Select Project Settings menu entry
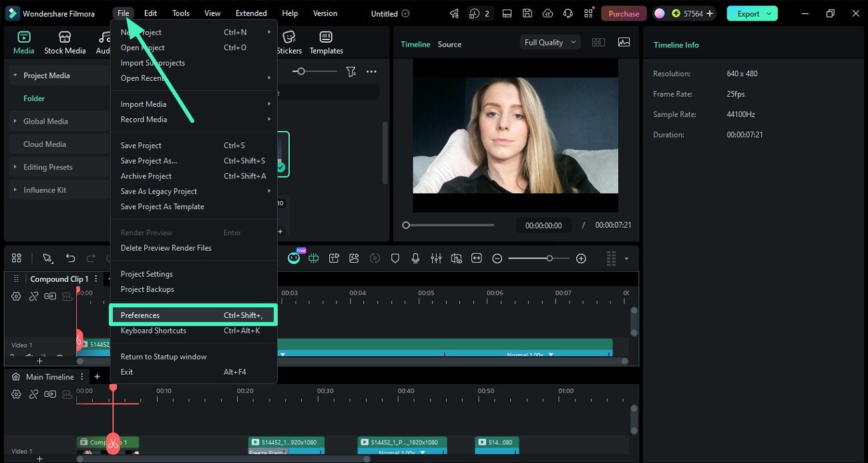This screenshot has height=463, width=868. point(194,274)
